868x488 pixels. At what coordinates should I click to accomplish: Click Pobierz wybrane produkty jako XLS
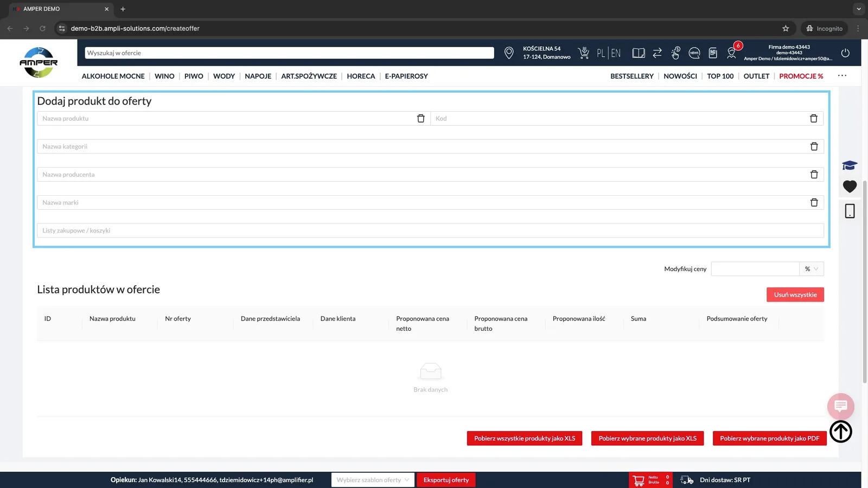click(647, 438)
